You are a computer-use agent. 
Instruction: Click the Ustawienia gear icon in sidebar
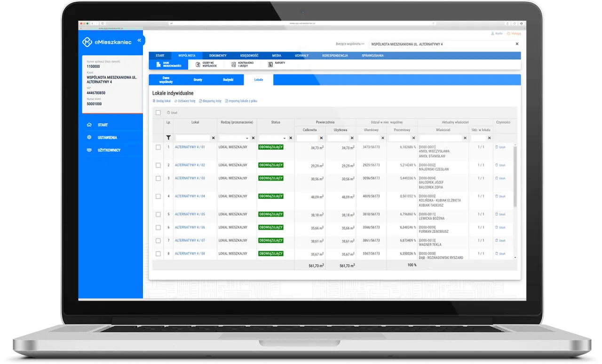click(x=89, y=137)
